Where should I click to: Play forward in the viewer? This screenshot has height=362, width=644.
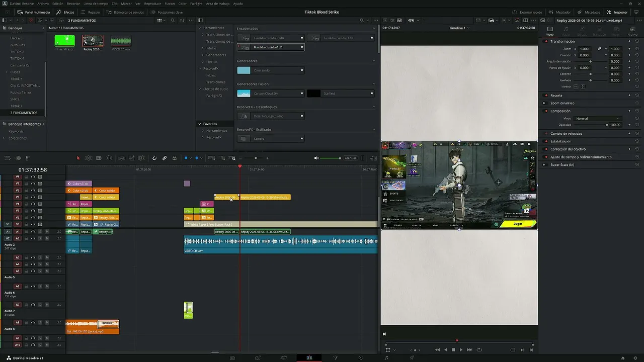[x=461, y=350]
